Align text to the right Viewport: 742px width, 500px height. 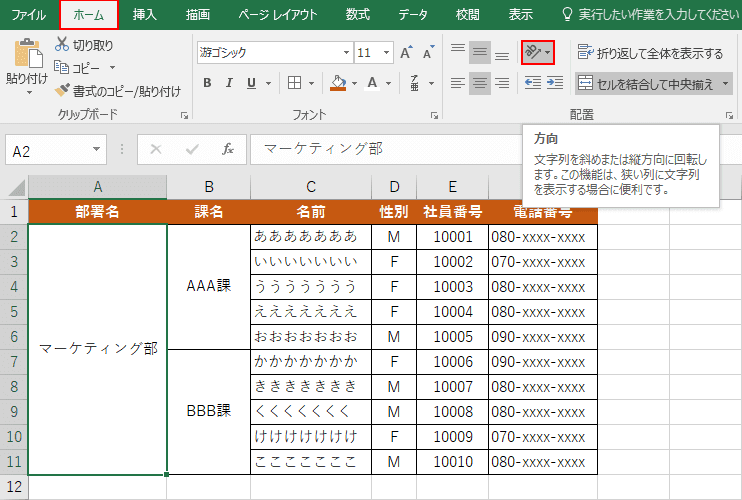(502, 83)
